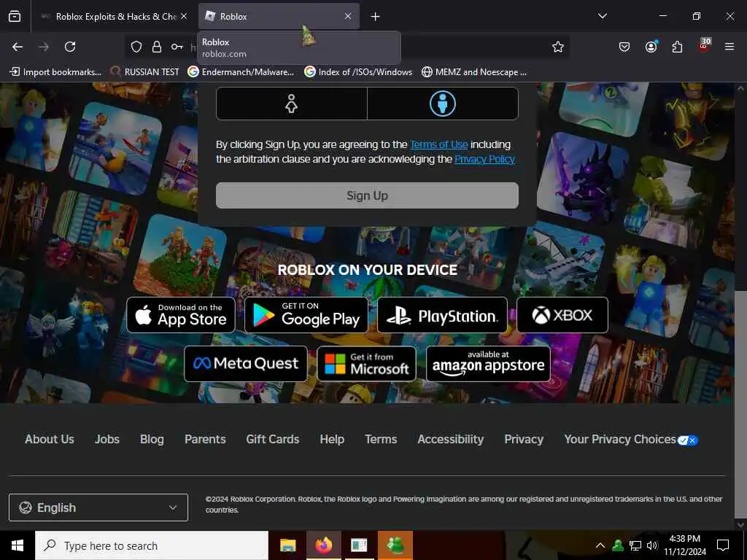Image resolution: width=747 pixels, height=560 pixels.
Task: Open a new browser tab
Action: pos(376,17)
